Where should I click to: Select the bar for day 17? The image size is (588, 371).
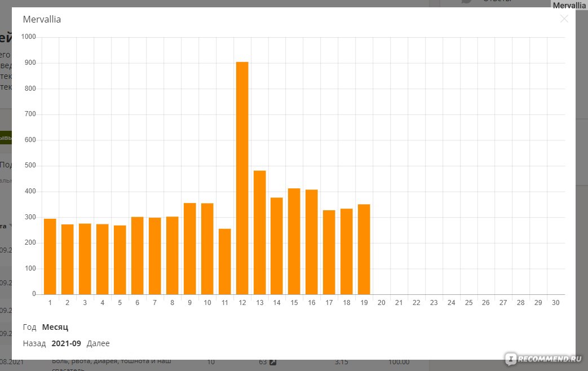click(x=329, y=253)
